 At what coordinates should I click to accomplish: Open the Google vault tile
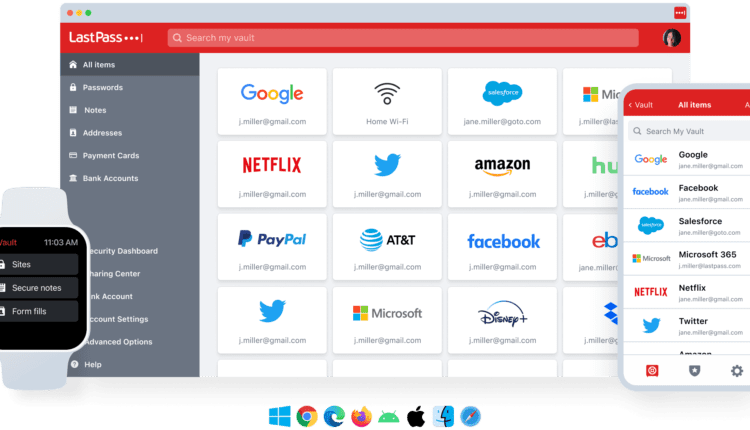click(x=272, y=101)
